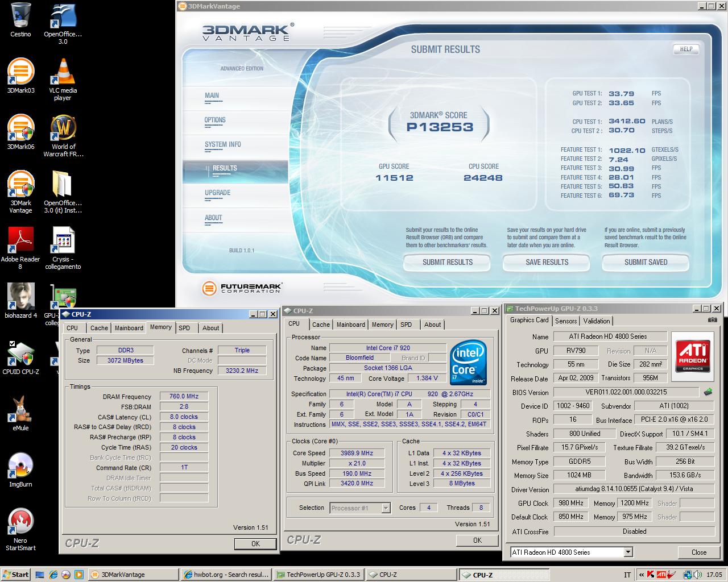Image resolution: width=728 pixels, height=582 pixels.
Task: Open Mainboard tab in CPU-Z memory window
Action: coord(129,328)
